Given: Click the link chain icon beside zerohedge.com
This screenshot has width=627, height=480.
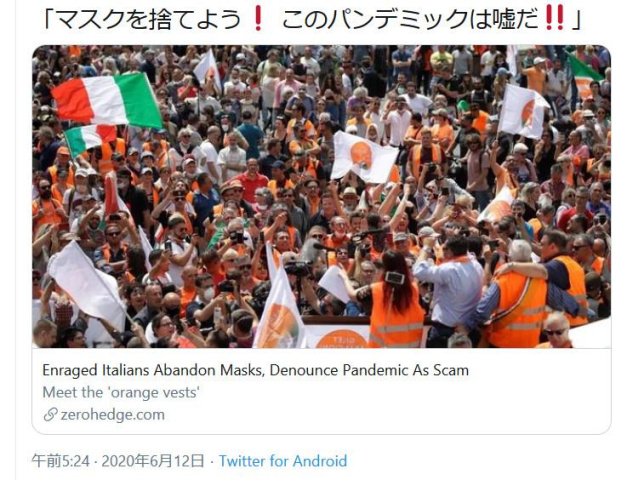Looking at the screenshot, I should click(50, 415).
